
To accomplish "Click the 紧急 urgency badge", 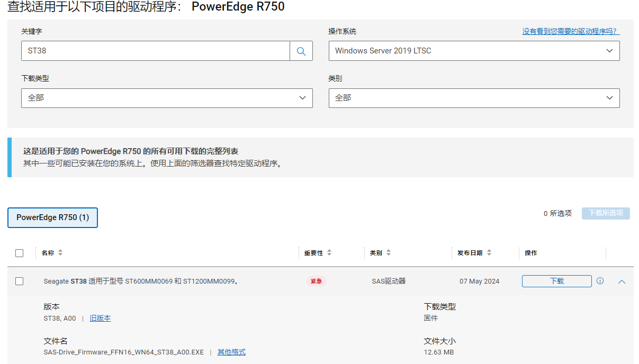I will coord(316,281).
